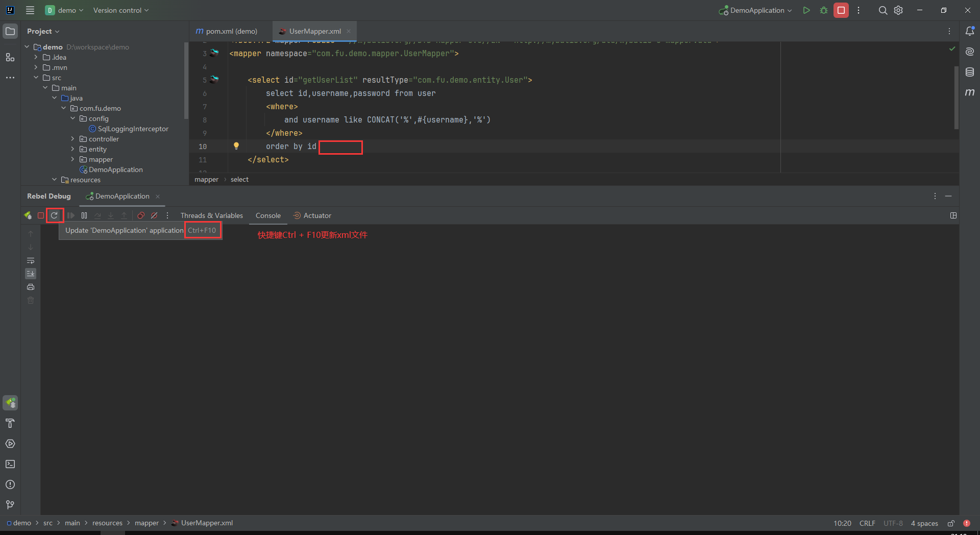Open the Version control dropdown
Image resolution: width=980 pixels, height=535 pixels.
pyautogui.click(x=120, y=10)
